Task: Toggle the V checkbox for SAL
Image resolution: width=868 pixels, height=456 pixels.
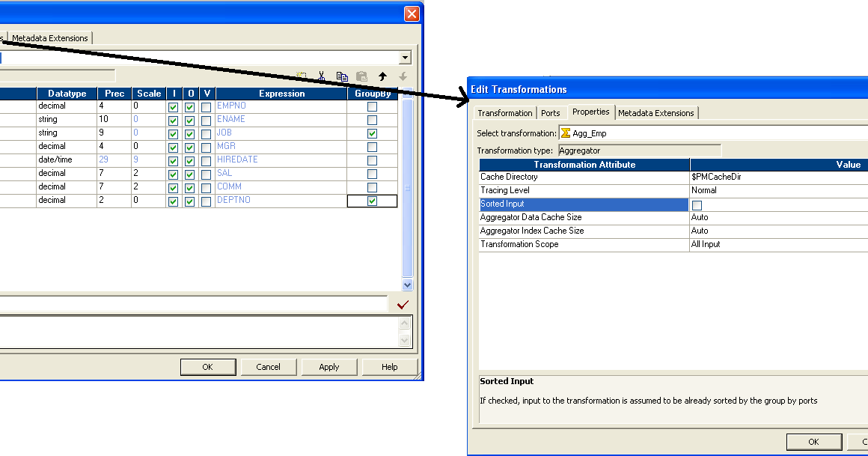Action: coord(206,173)
